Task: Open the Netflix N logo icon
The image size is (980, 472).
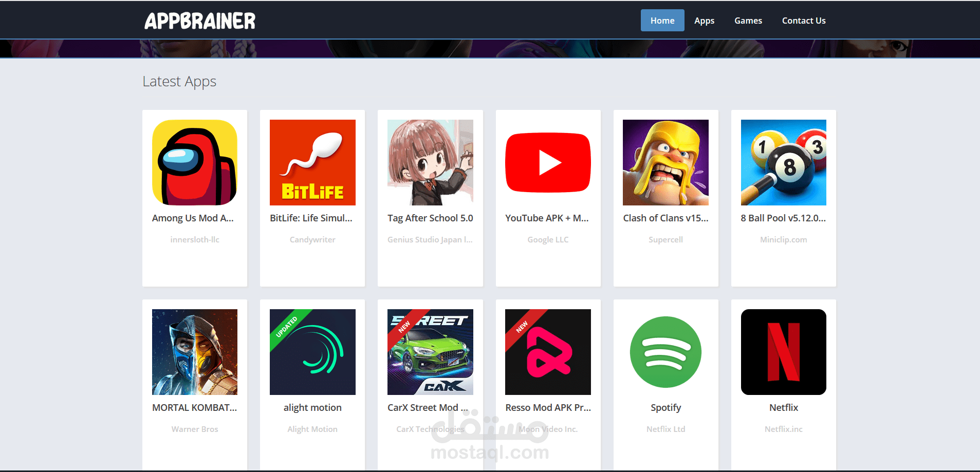Action: tap(784, 352)
